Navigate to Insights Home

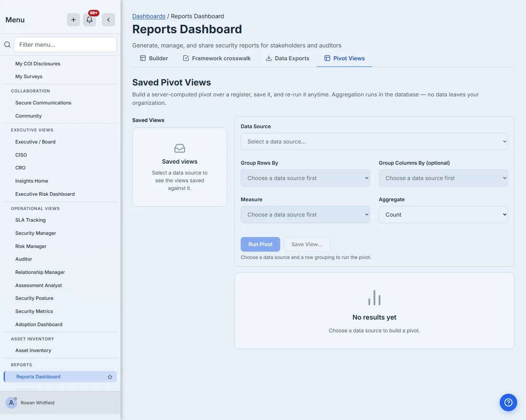[32, 181]
